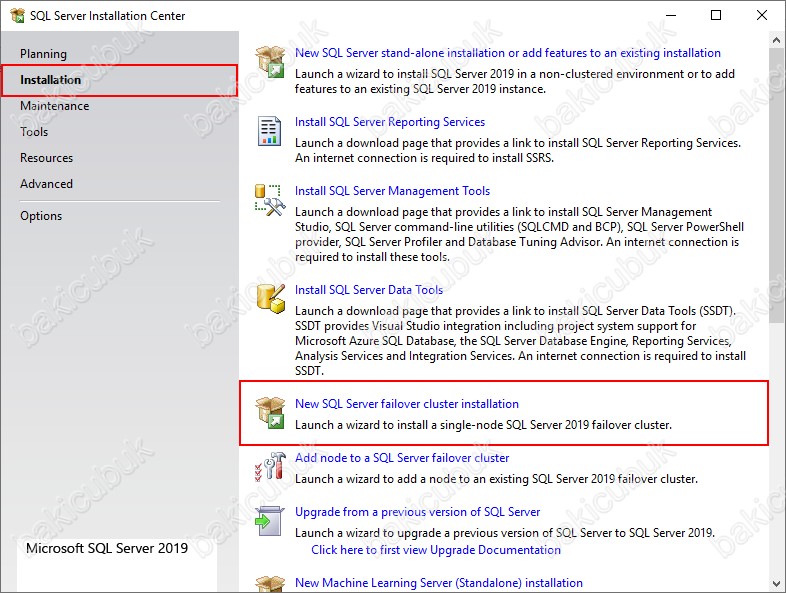The width and height of the screenshot is (786, 593).
Task: Open Upgrade from a previous version link
Action: [418, 512]
